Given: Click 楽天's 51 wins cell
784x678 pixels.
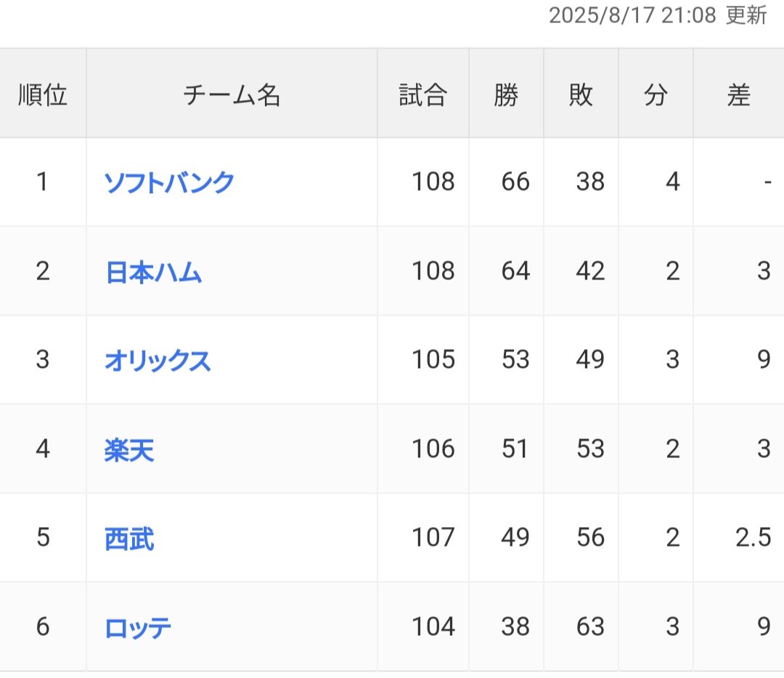Looking at the screenshot, I should 515,449.
